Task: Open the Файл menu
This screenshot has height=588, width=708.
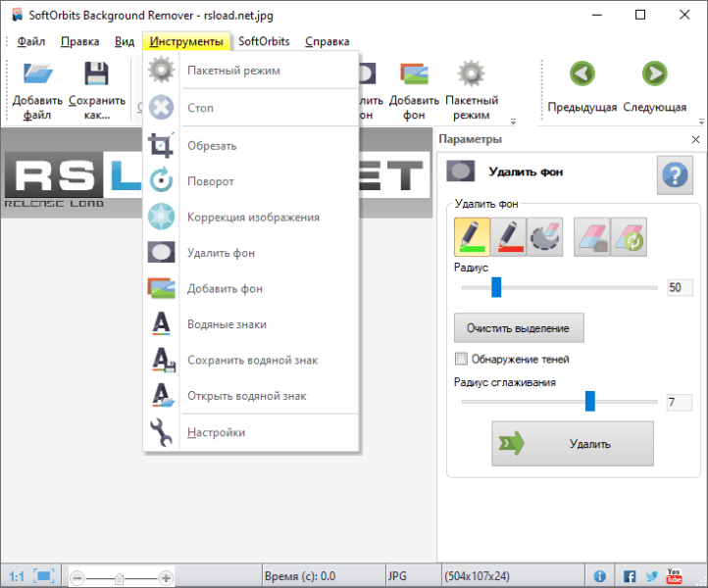Action: 31,41
